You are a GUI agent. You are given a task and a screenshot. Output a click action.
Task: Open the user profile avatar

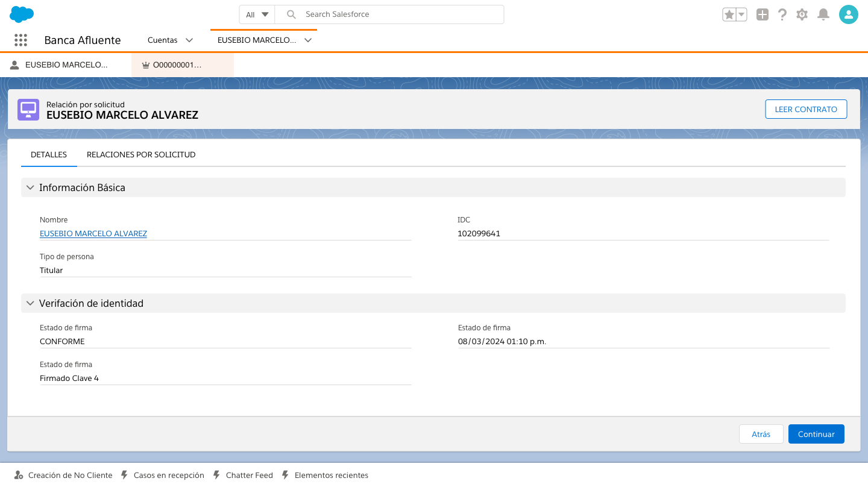point(849,14)
